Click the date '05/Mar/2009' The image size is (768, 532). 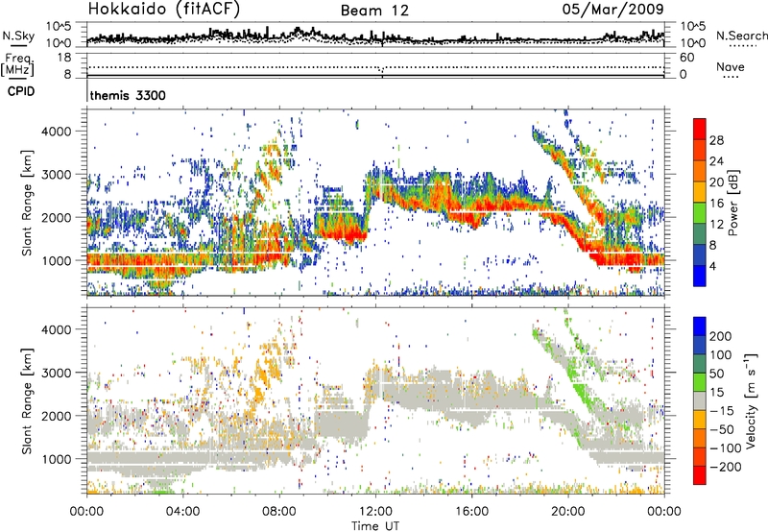[612, 9]
